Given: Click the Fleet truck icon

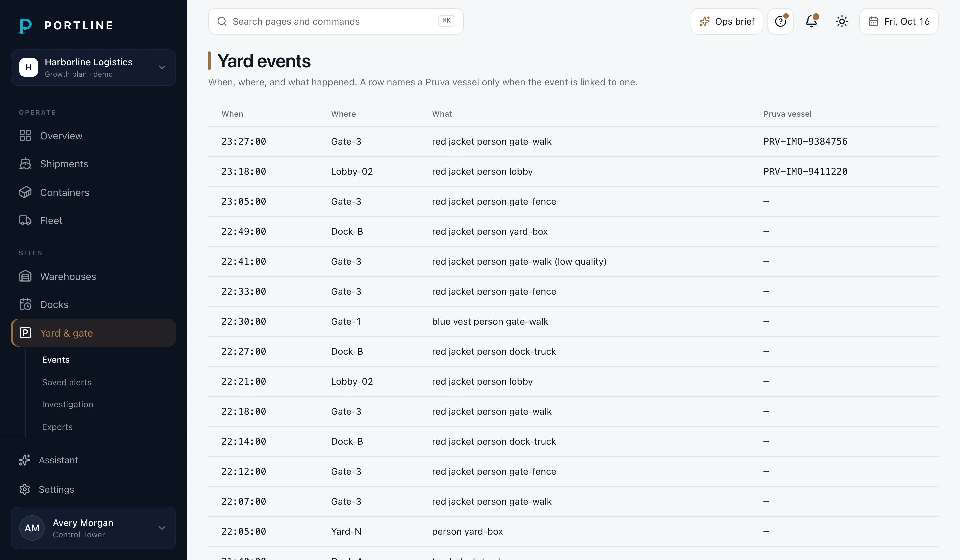Looking at the screenshot, I should click(x=25, y=220).
